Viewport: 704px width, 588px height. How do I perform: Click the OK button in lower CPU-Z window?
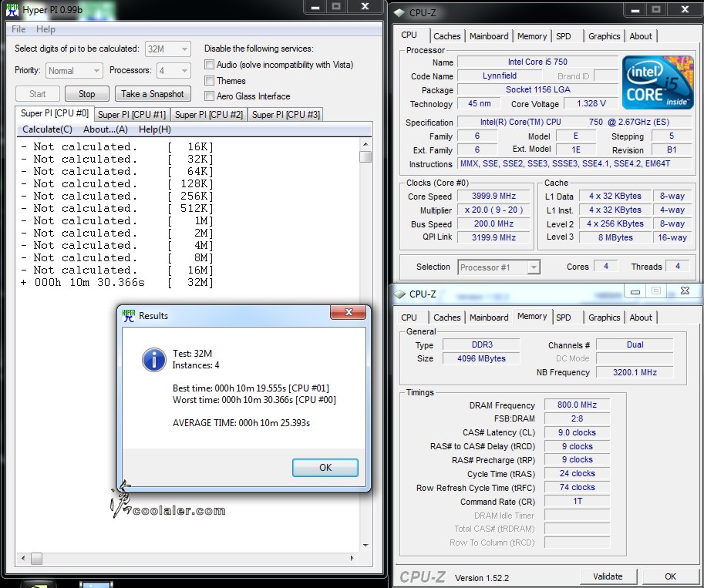[x=670, y=576]
